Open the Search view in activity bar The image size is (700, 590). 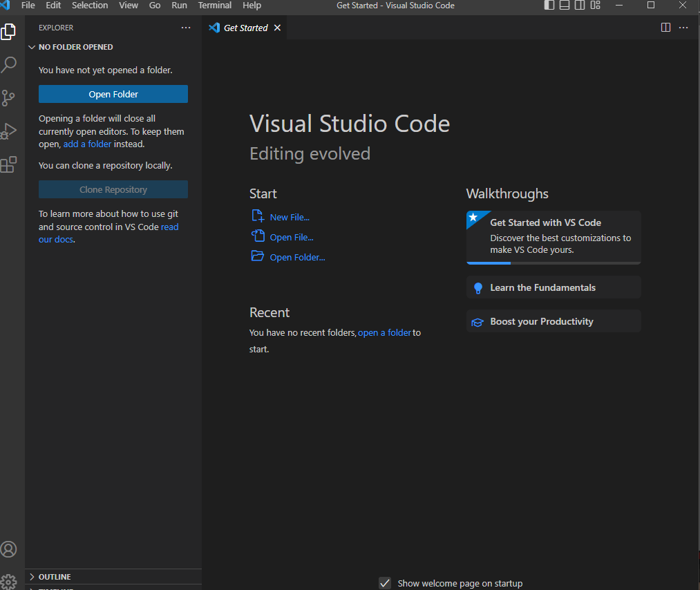(8, 65)
